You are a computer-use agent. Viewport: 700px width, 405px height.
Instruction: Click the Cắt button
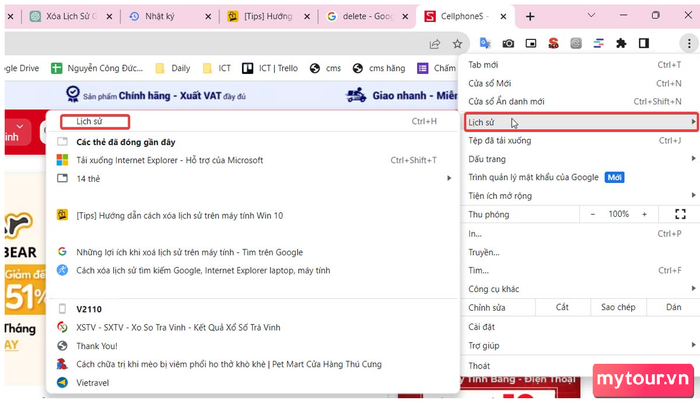click(562, 307)
